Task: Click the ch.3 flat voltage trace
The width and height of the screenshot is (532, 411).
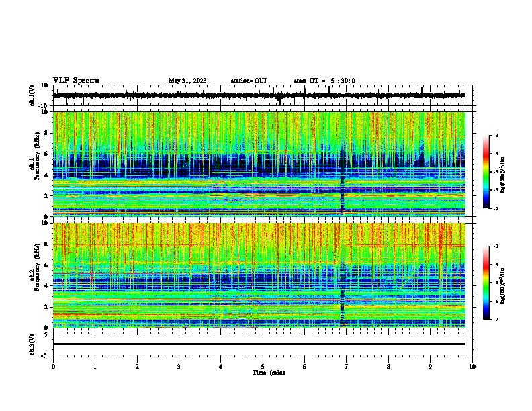Action: pos(259,344)
